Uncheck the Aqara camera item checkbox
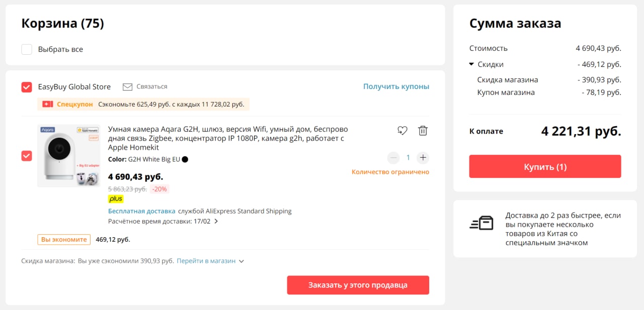 (x=27, y=156)
